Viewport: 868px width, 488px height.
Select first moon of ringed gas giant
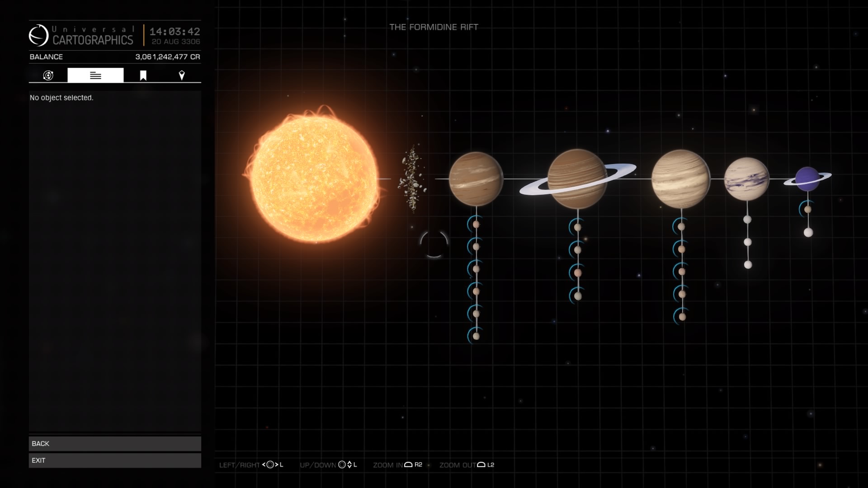[577, 227]
